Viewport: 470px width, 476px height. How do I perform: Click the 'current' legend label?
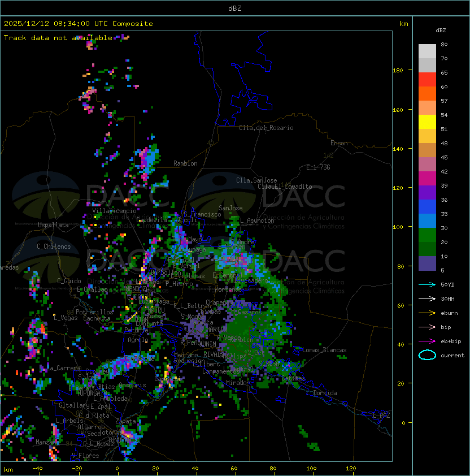452,356
